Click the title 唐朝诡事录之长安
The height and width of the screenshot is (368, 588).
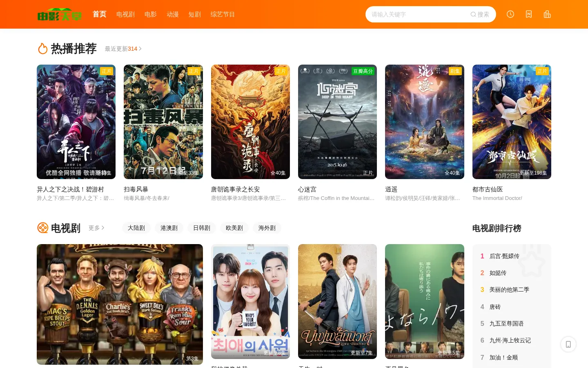click(x=235, y=189)
